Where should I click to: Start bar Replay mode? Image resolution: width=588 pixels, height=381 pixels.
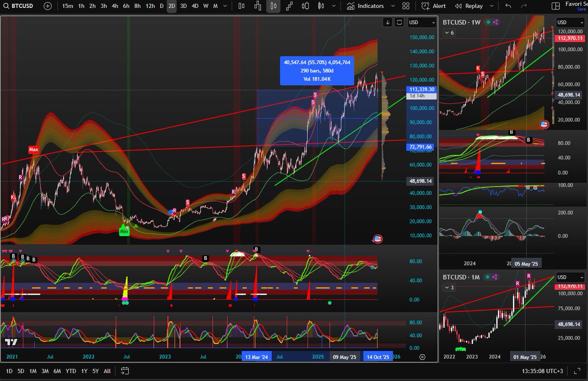[469, 6]
